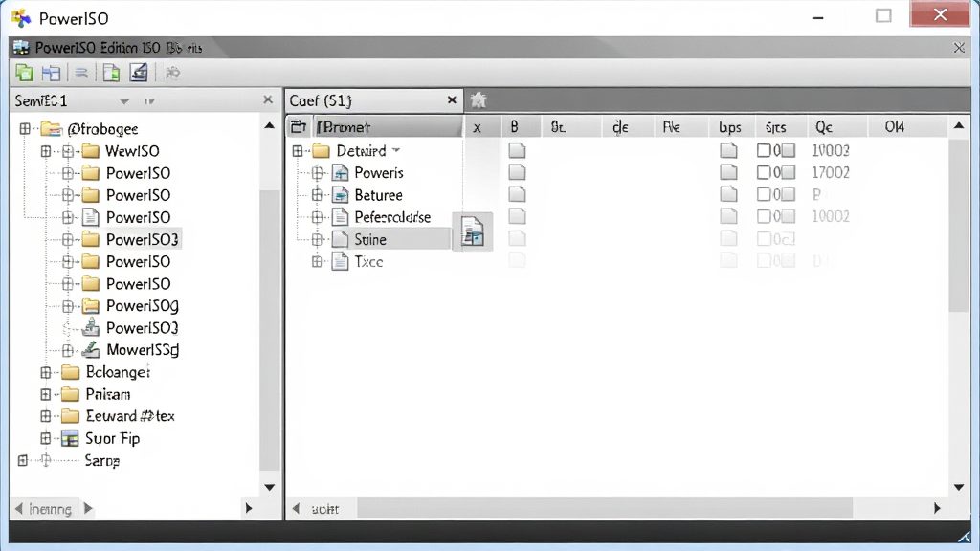Viewport: 980px width, 551px height.
Task: Select the Sarpe tree item
Action: [101, 461]
